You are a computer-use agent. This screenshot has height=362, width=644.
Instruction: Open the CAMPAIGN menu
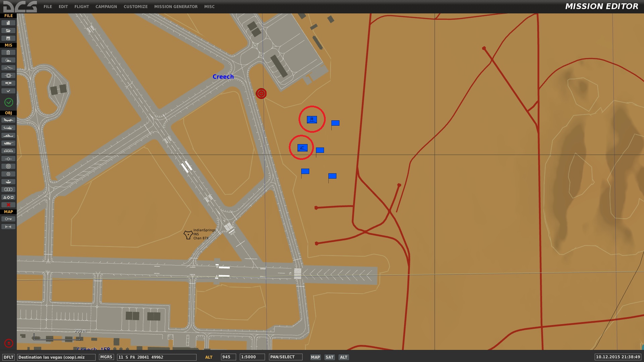click(x=106, y=7)
